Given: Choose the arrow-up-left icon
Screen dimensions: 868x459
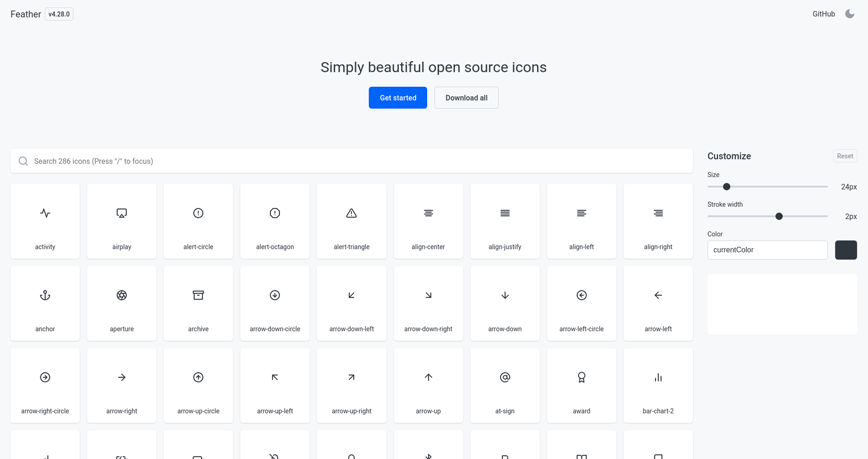Looking at the screenshot, I should pos(275,385).
